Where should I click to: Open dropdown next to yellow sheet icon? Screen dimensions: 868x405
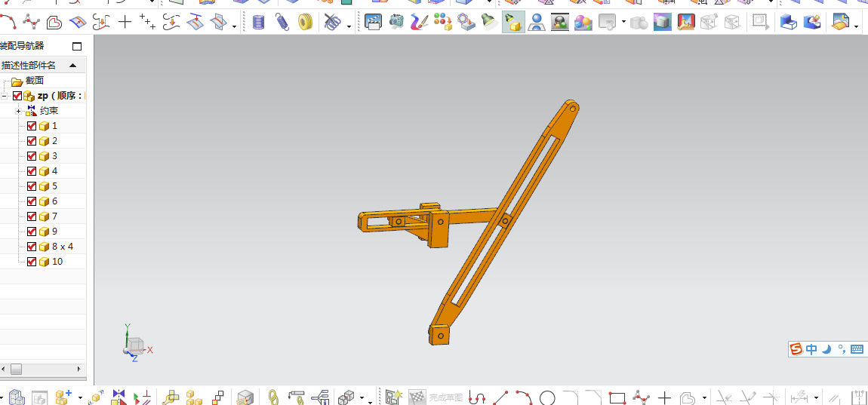click(857, 26)
